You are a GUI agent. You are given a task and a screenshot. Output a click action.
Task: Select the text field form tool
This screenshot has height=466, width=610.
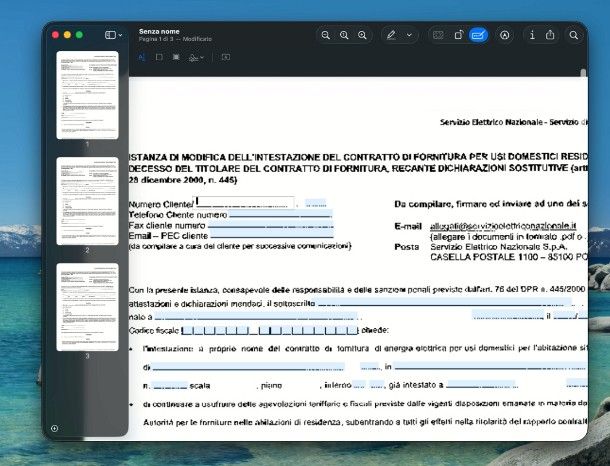142,57
